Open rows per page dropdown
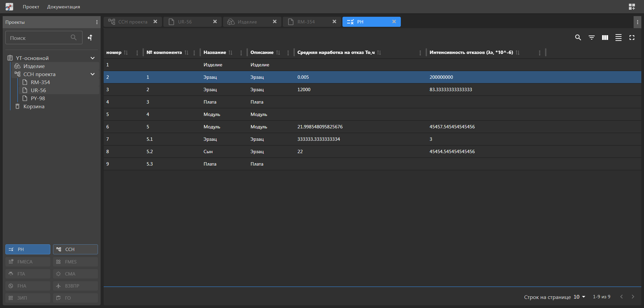Screen dimensions: 644x308 pyautogui.click(x=579, y=297)
